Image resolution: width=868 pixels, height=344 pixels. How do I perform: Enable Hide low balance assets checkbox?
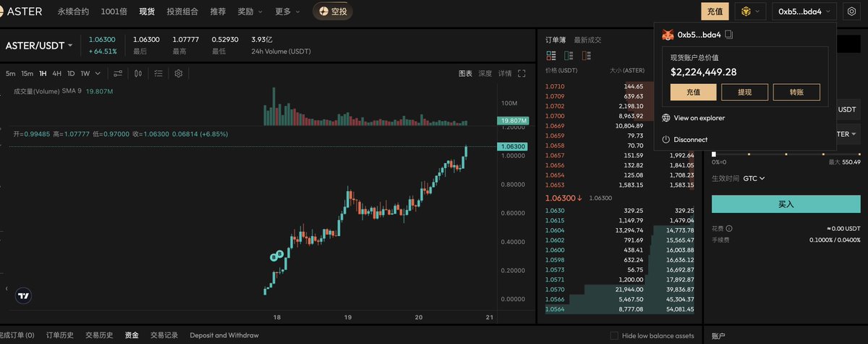[614, 335]
